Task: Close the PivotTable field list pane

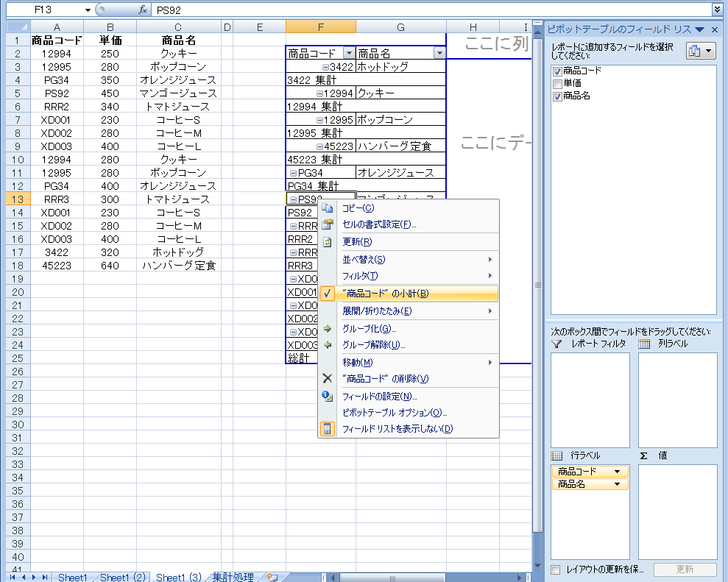Action: pyautogui.click(x=714, y=29)
